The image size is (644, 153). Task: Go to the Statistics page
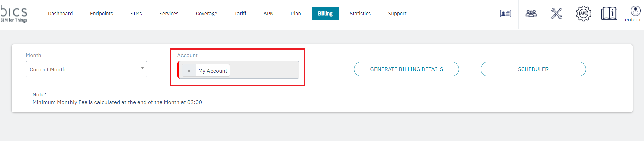click(360, 14)
